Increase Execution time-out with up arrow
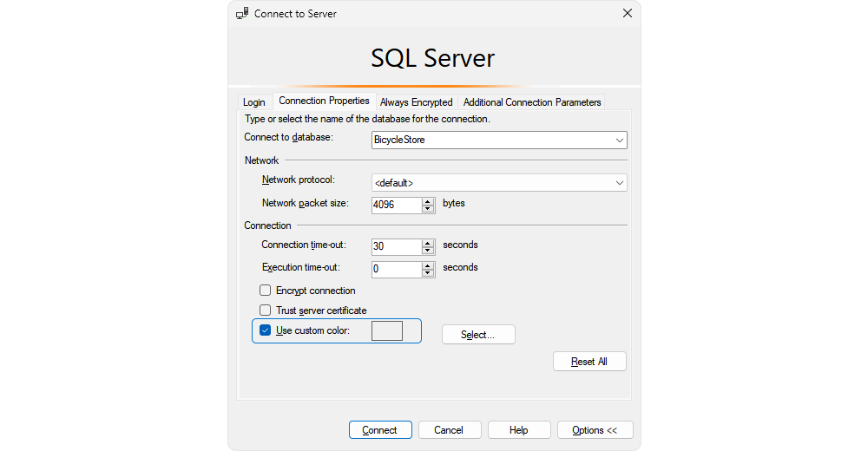Image resolution: width=868 pixels, height=451 pixels. tap(427, 265)
